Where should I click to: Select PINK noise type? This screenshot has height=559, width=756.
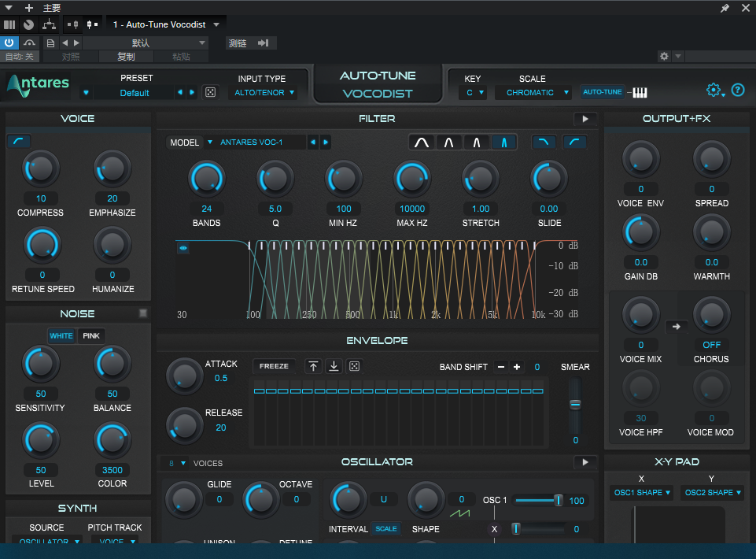(91, 336)
